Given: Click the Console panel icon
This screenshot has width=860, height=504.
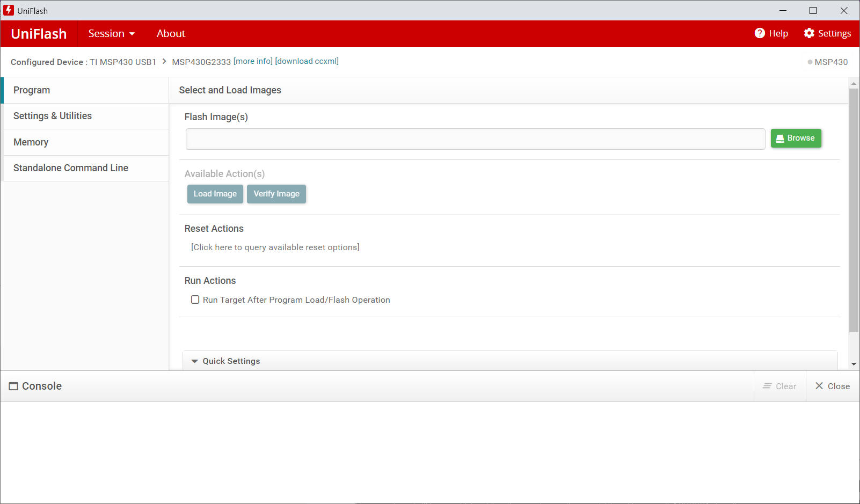Looking at the screenshot, I should pyautogui.click(x=13, y=386).
